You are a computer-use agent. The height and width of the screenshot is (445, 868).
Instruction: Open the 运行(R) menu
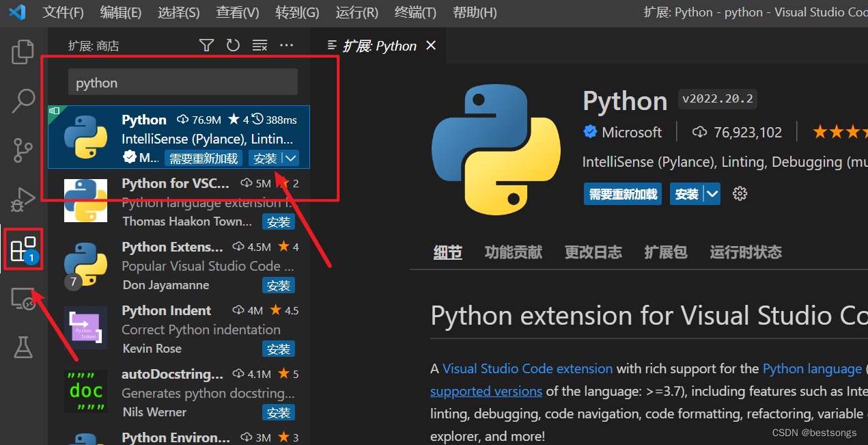click(x=357, y=12)
